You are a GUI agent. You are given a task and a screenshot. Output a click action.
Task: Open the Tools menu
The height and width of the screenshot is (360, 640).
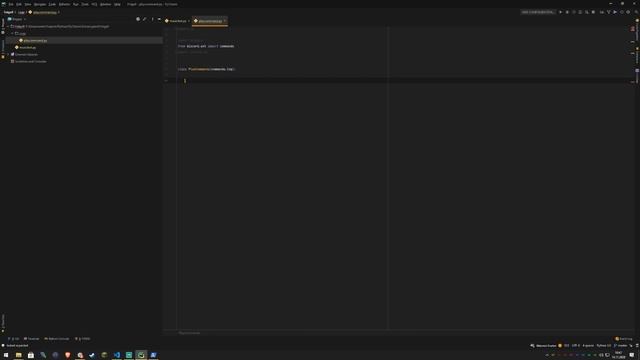85,4
